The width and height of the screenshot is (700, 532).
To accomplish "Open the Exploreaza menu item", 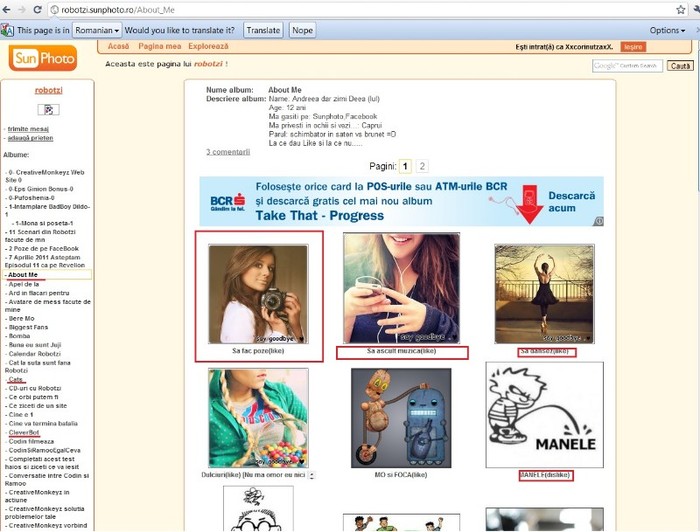I will 208,47.
